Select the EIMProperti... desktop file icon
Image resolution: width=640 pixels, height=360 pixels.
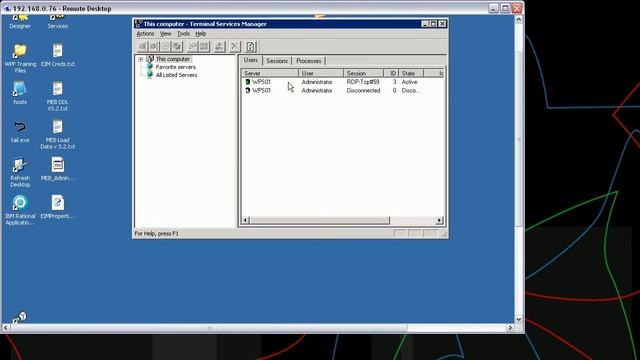coord(58,207)
